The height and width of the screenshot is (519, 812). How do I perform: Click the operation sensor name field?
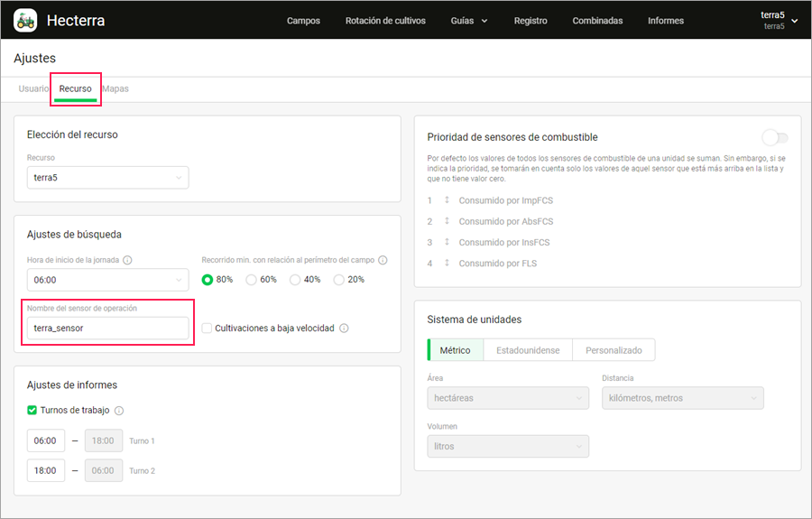[x=107, y=329]
